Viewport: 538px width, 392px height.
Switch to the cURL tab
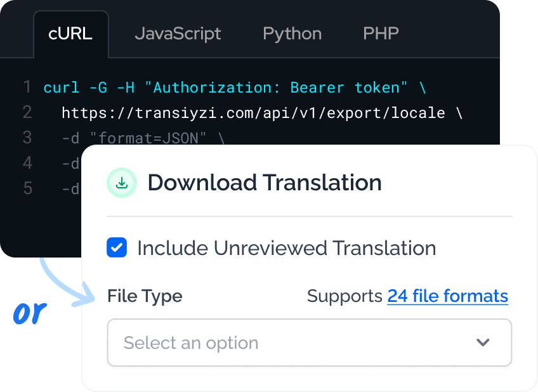click(x=70, y=34)
